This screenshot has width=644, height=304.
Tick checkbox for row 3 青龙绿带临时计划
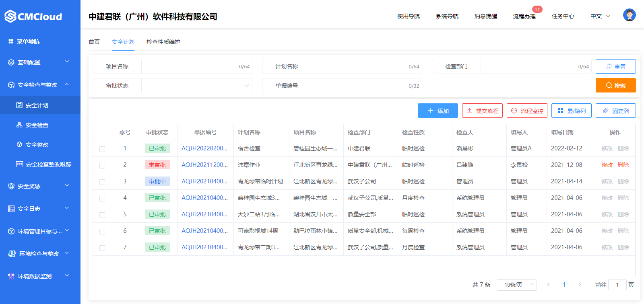(102, 182)
